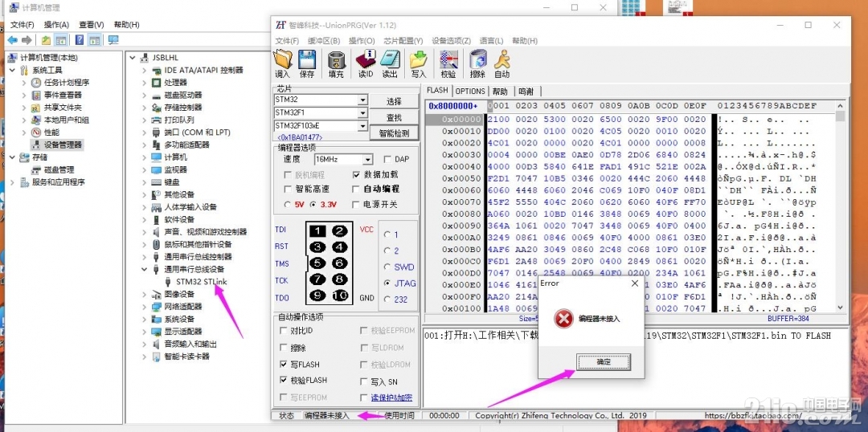Click the 性能 performance icon in tree
The height and width of the screenshot is (432, 868).
[x=36, y=132]
